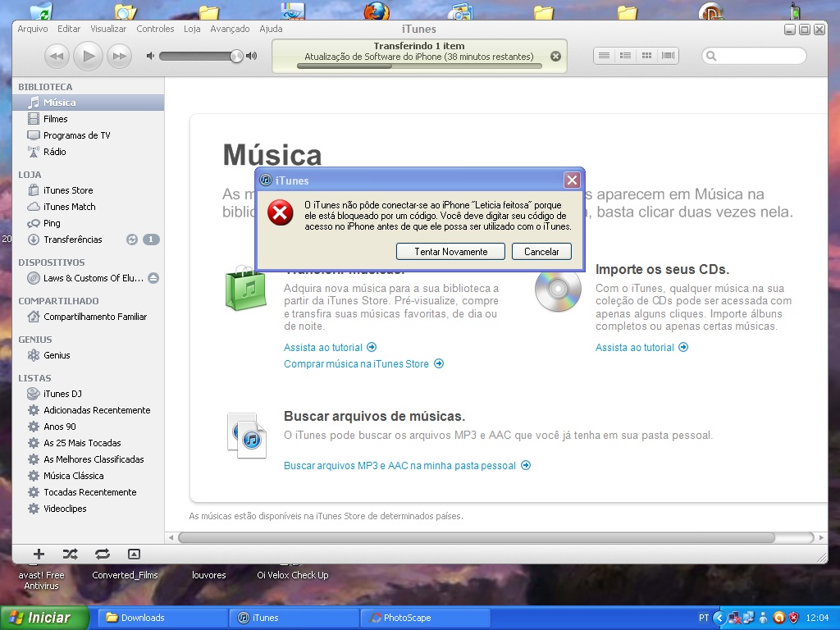840x630 pixels.
Task: Open the Tocadas Recentemente playlist
Action: pyautogui.click(x=89, y=492)
